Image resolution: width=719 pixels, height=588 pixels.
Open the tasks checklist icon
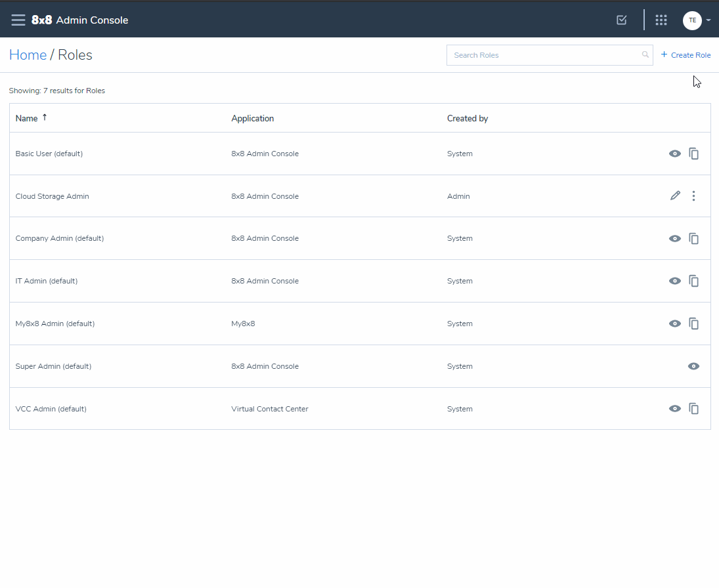click(621, 20)
